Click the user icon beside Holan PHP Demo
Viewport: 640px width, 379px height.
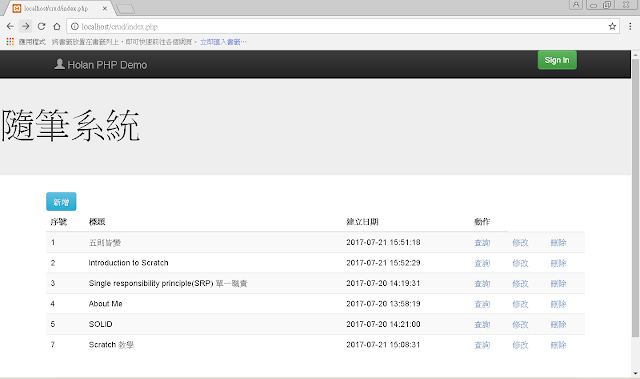point(60,64)
